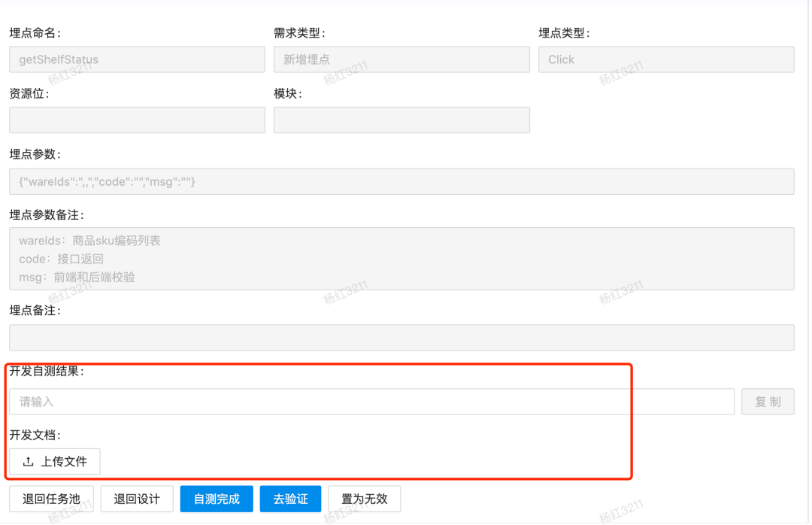The image size is (812, 525).
Task: Click the 资源位 label
Action: (29, 94)
